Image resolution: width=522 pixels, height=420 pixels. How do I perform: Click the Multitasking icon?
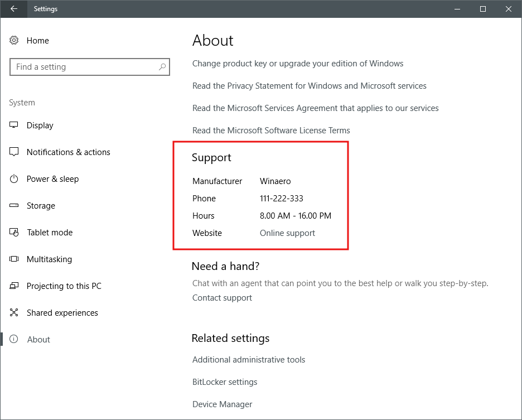[x=14, y=259]
